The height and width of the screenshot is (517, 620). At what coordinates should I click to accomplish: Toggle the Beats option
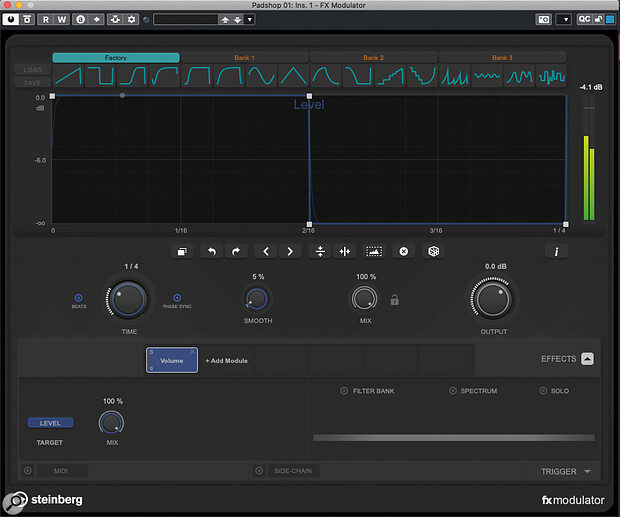pos(79,298)
